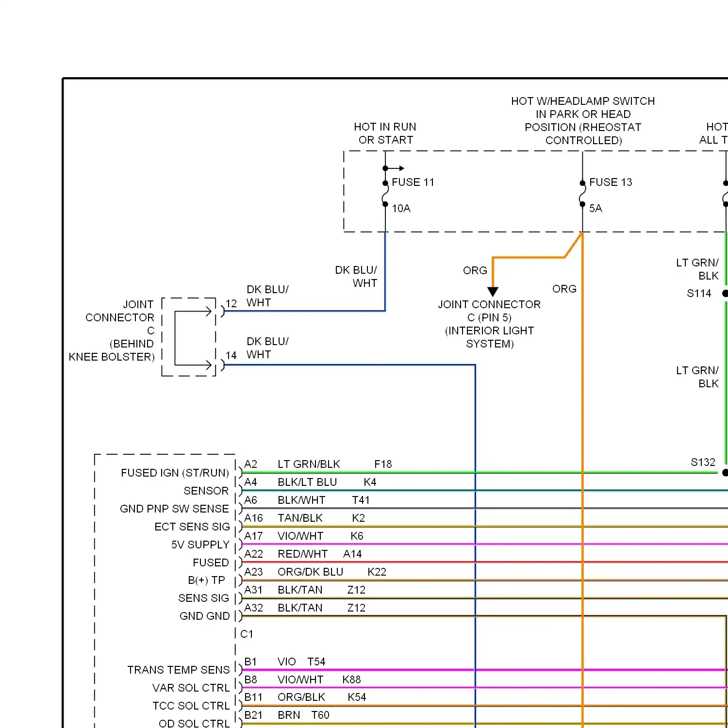Screen dimensions: 728x728
Task: Select pin B8 VIO/WHT wire label
Action: pos(300,679)
